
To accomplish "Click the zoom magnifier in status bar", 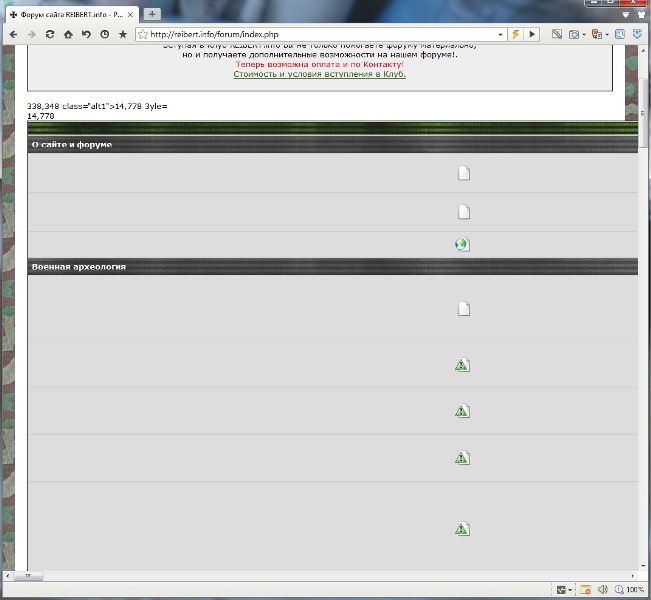I will (619, 590).
